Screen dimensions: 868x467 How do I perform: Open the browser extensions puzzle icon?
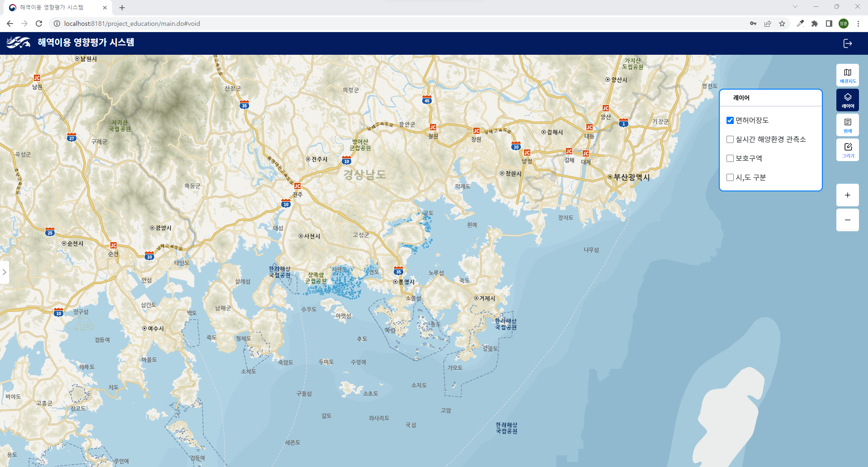[815, 24]
